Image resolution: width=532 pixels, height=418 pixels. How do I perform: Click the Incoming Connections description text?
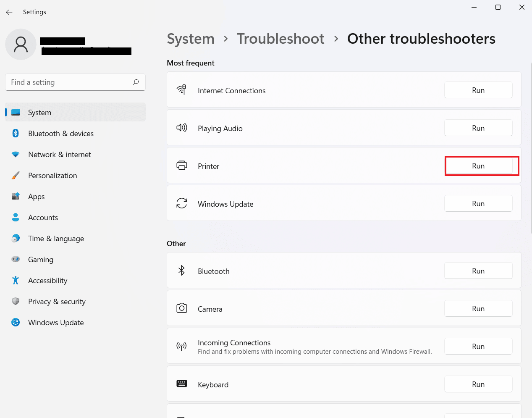point(315,352)
